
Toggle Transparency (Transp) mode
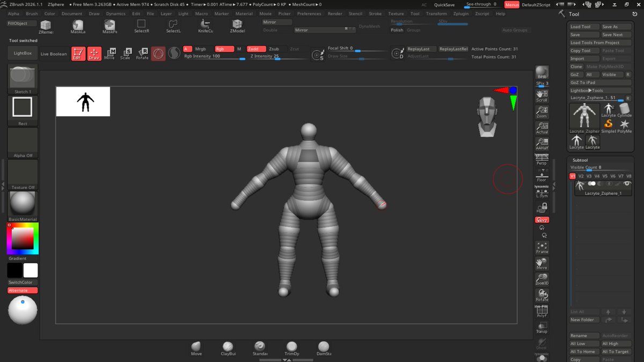click(542, 327)
